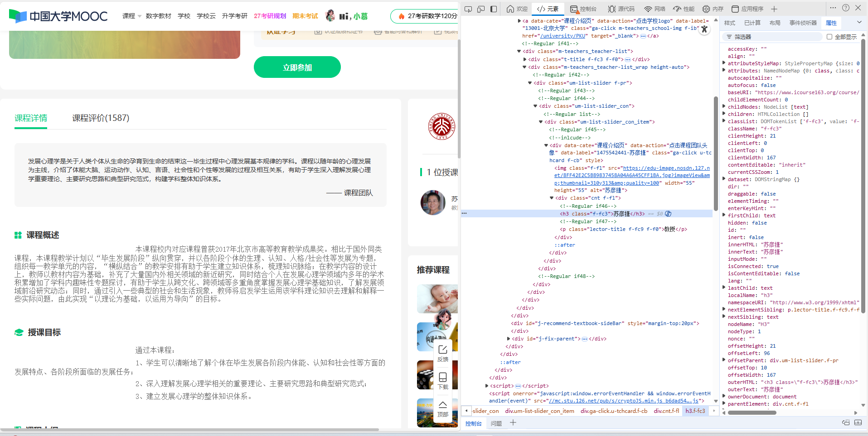
Task: Open the 内存 (Memory) tab
Action: pyautogui.click(x=713, y=9)
